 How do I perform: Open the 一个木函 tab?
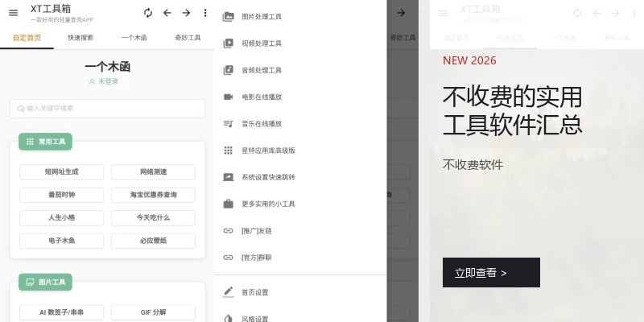click(134, 38)
